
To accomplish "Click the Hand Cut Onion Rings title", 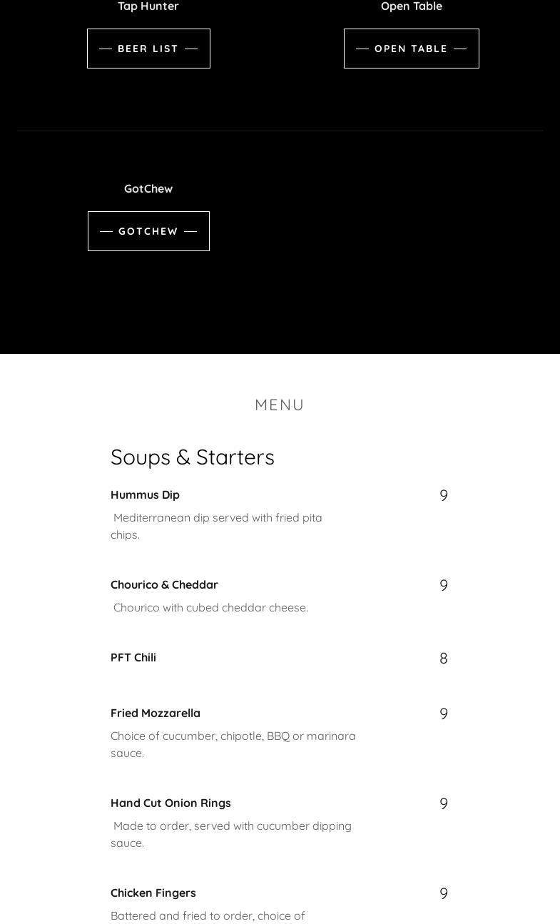I will (170, 803).
